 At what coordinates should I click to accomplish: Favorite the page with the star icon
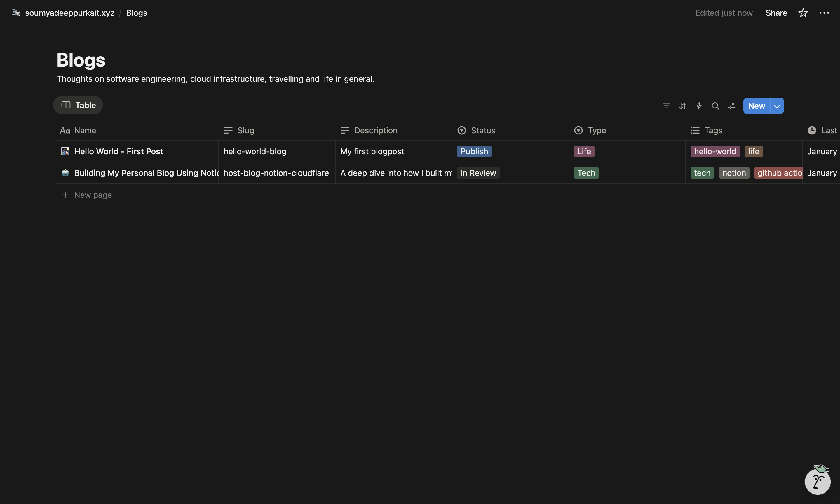click(803, 13)
